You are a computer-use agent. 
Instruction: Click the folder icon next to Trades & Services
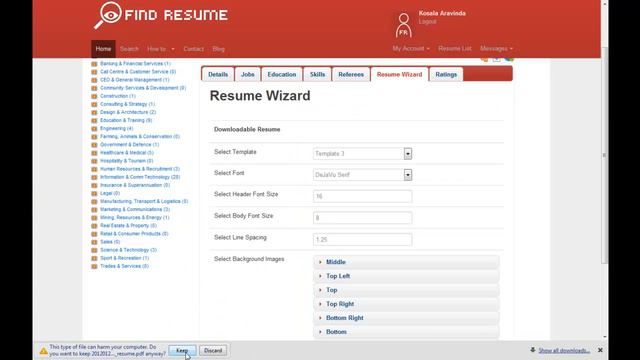click(94, 266)
